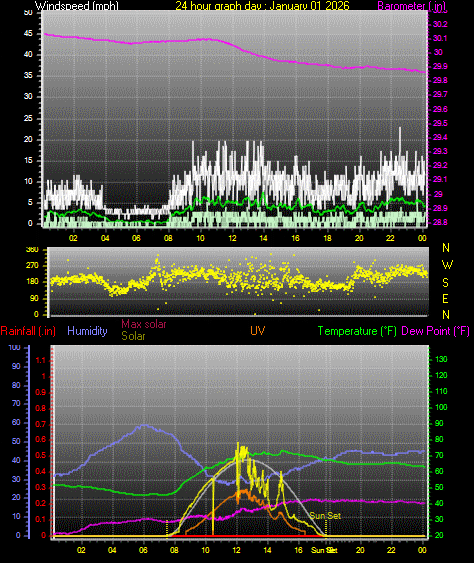Click the '06' hour label under the windspeed graph
474x563 pixels.
pyautogui.click(x=136, y=238)
